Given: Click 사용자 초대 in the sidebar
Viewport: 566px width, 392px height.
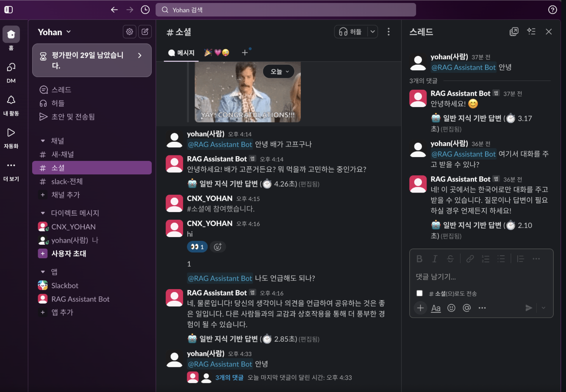Looking at the screenshot, I should (69, 254).
